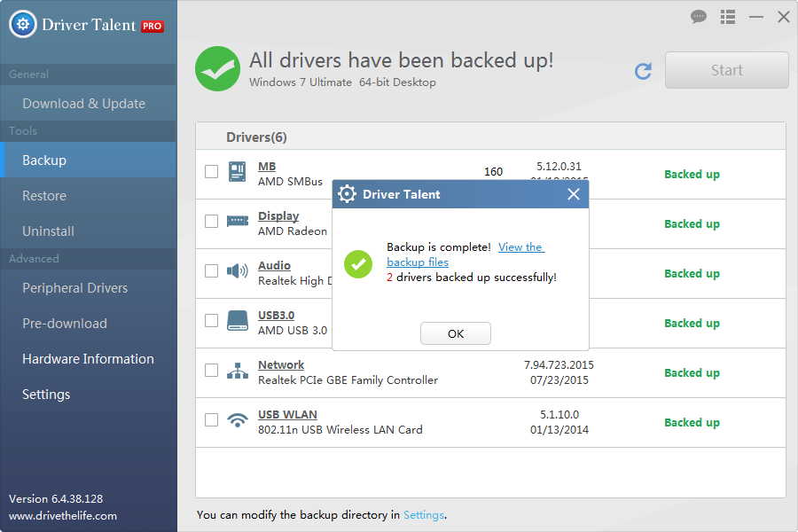Enable the Network driver checkbox

211,370
